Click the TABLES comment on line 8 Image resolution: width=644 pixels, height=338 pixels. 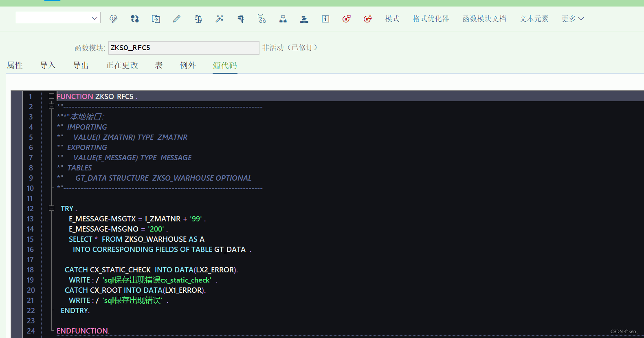[79, 168]
